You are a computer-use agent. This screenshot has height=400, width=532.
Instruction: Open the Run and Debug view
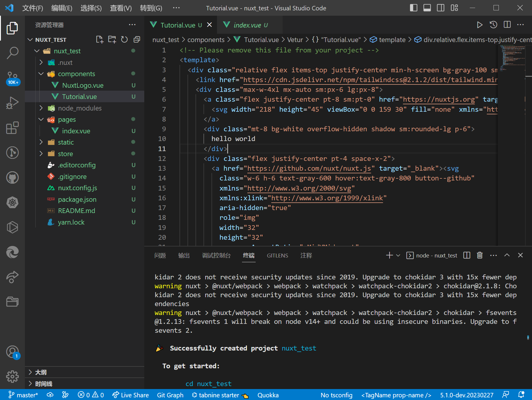pos(12,103)
